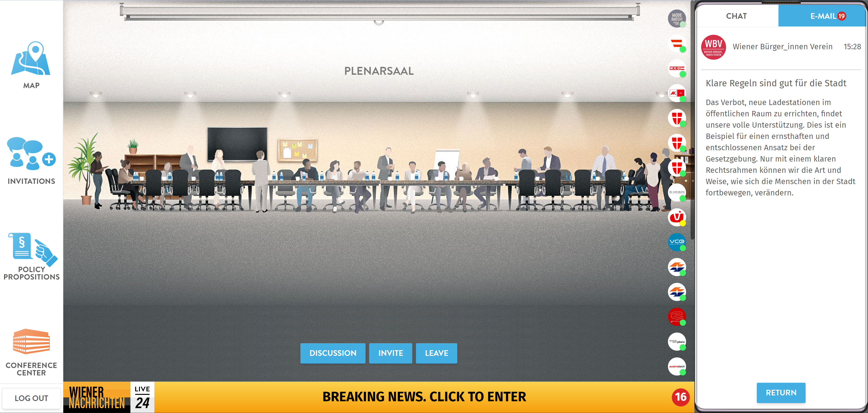
Task: Click the DISCUSSION button
Action: 333,353
